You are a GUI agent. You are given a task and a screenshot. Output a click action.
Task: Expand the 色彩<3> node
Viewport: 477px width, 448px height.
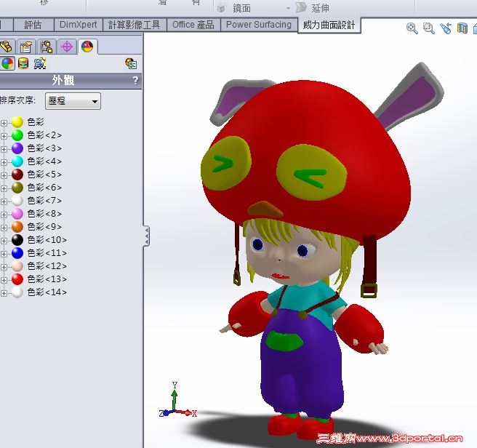4,149
